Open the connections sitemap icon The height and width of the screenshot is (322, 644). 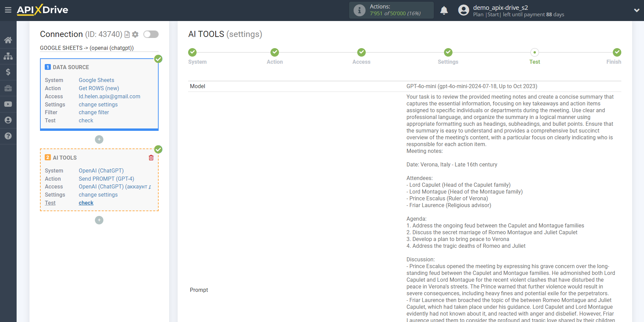(8, 56)
